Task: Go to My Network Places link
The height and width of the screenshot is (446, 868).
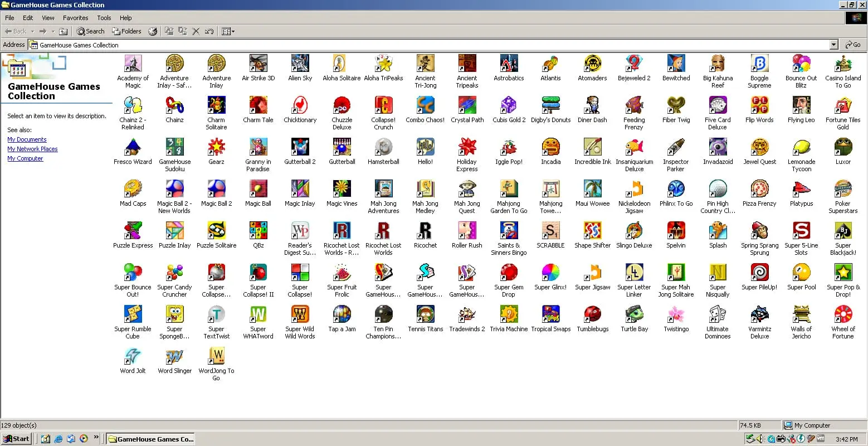Action: click(32, 149)
